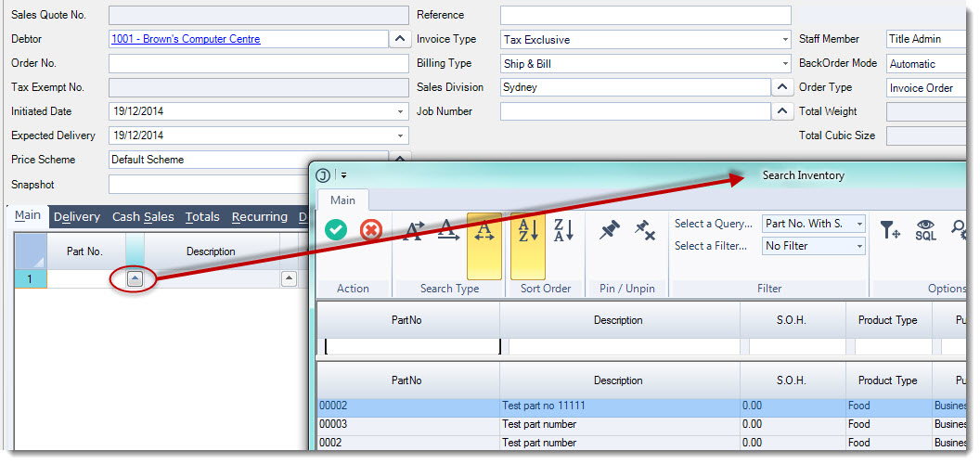
Task: Click the Order Type field showing Invoice Order
Action: tap(926, 87)
